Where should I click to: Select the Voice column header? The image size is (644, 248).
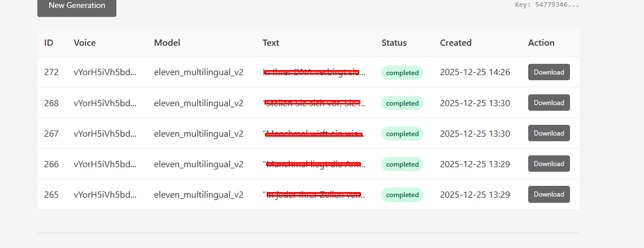[85, 43]
